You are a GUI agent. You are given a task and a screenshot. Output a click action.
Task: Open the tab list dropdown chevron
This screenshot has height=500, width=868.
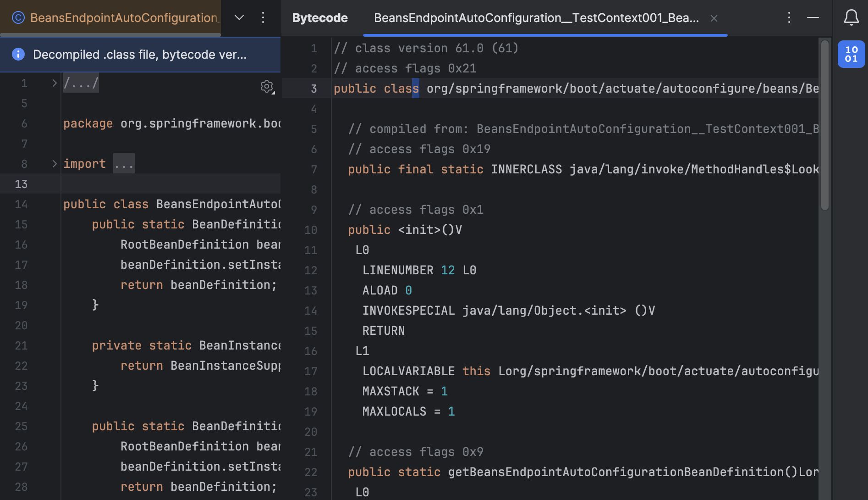tap(239, 17)
